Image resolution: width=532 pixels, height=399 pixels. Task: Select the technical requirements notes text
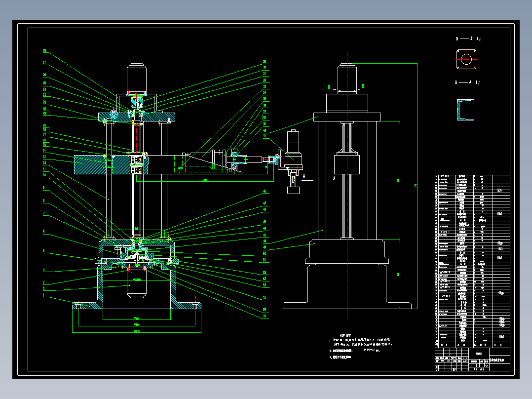click(x=361, y=346)
